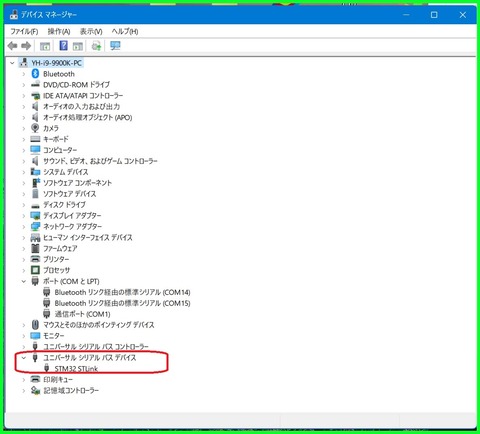Select Bluetooth serial port (COM15) entry
Image resolution: width=480 pixels, height=434 pixels.
[122, 303]
